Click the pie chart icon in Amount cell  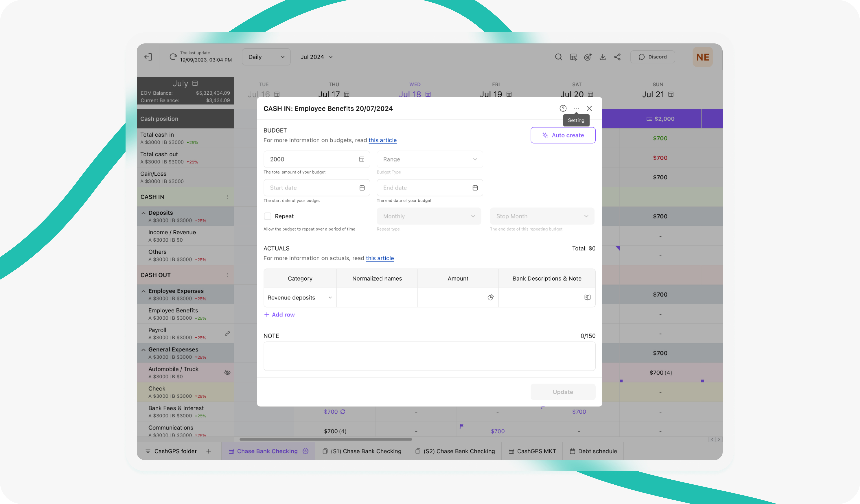pyautogui.click(x=490, y=297)
